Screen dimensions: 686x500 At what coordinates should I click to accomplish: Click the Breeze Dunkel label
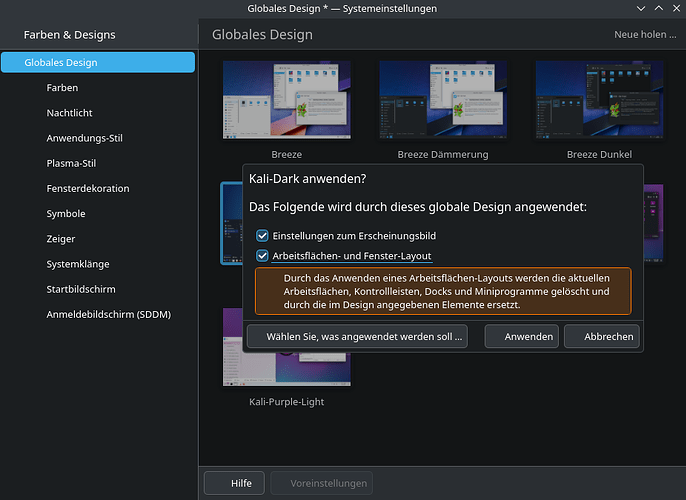(599, 154)
